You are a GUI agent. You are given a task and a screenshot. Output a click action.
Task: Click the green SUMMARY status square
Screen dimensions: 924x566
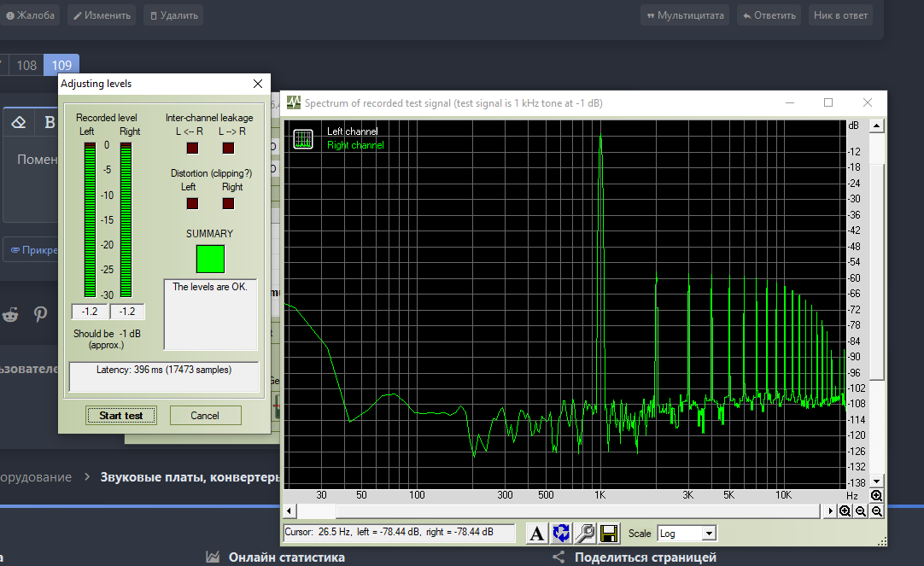210,260
